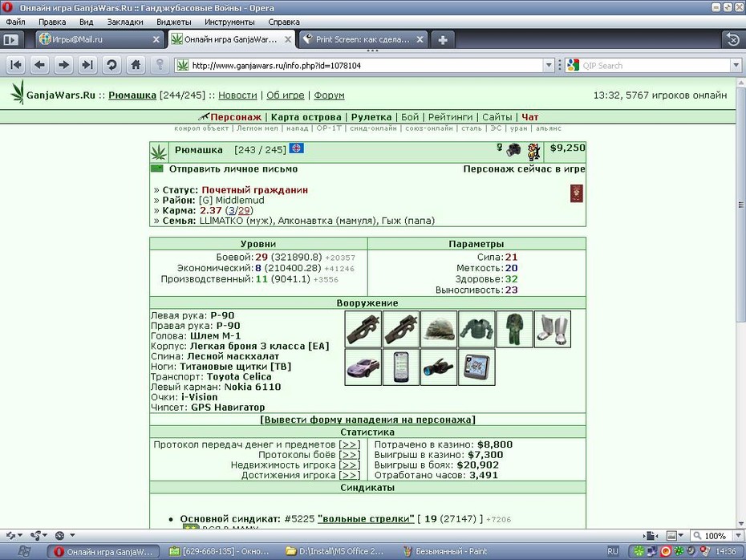Open new tab with plus button

(443, 40)
